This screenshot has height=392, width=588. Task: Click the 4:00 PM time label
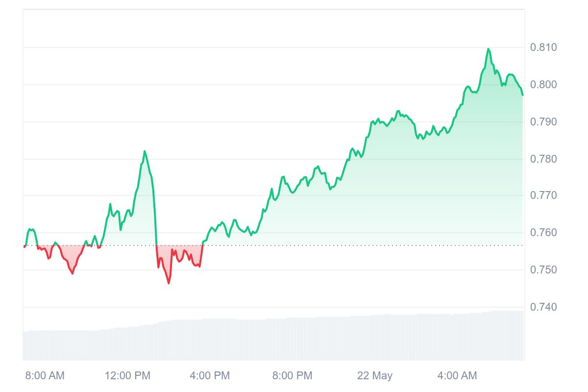(x=210, y=376)
